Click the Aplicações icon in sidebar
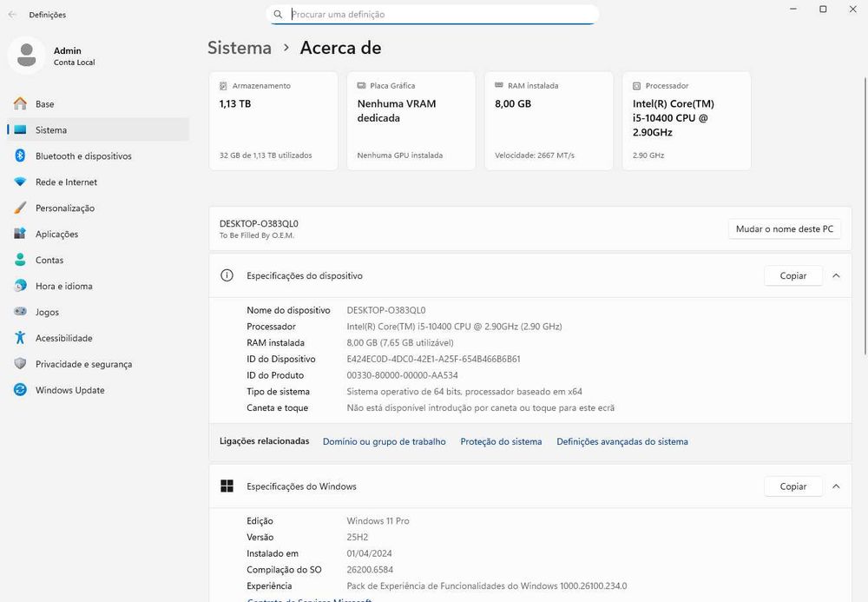Viewport: 868px width, 602px height. (20, 234)
